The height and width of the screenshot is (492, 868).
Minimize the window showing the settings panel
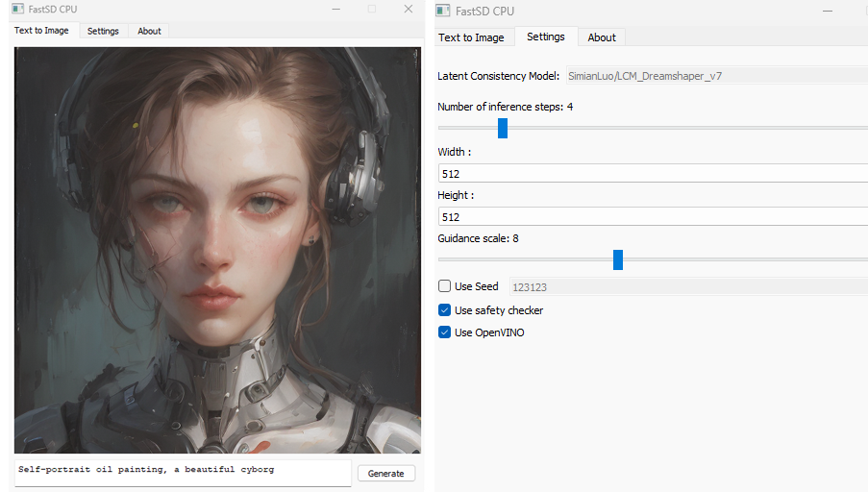pos(828,11)
